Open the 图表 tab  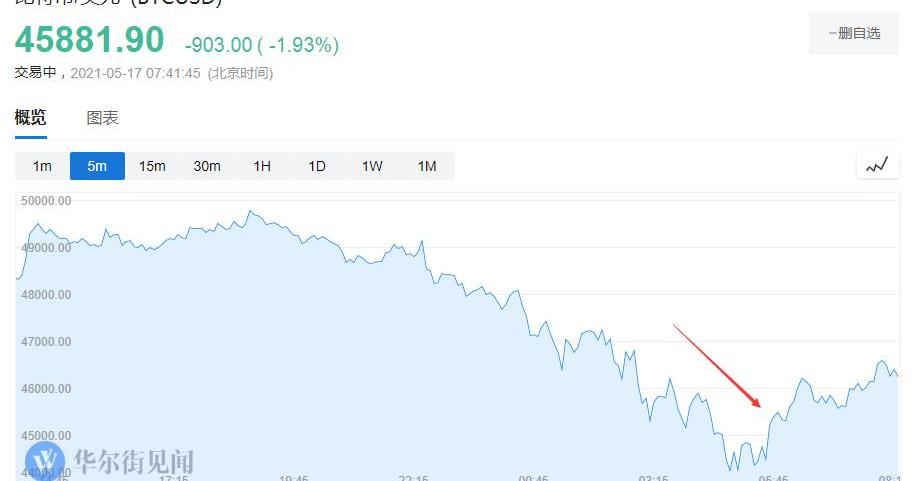[x=103, y=117]
